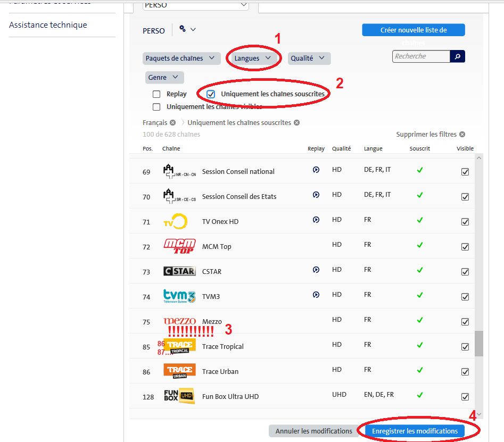Click the TVM3 channel logo
Viewport: 504px width, 442px height.
179,296
